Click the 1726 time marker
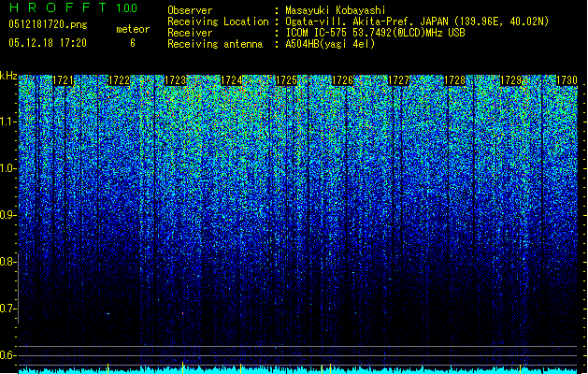 coord(343,80)
